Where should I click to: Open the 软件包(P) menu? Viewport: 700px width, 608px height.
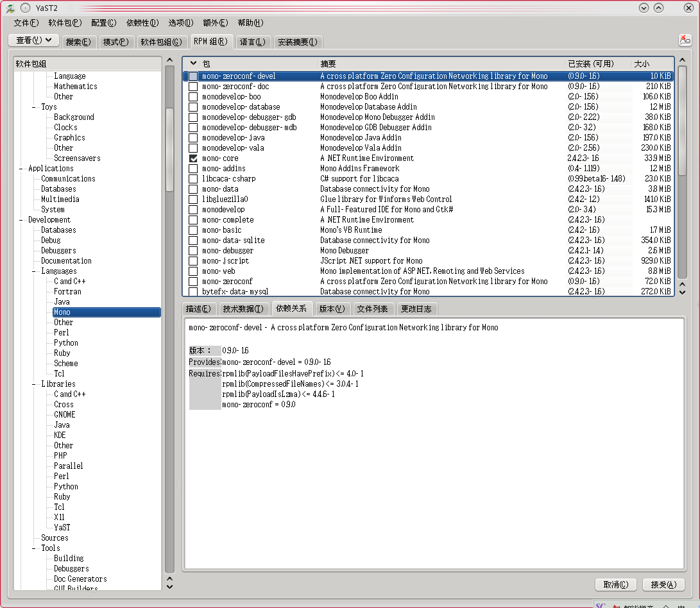65,22
